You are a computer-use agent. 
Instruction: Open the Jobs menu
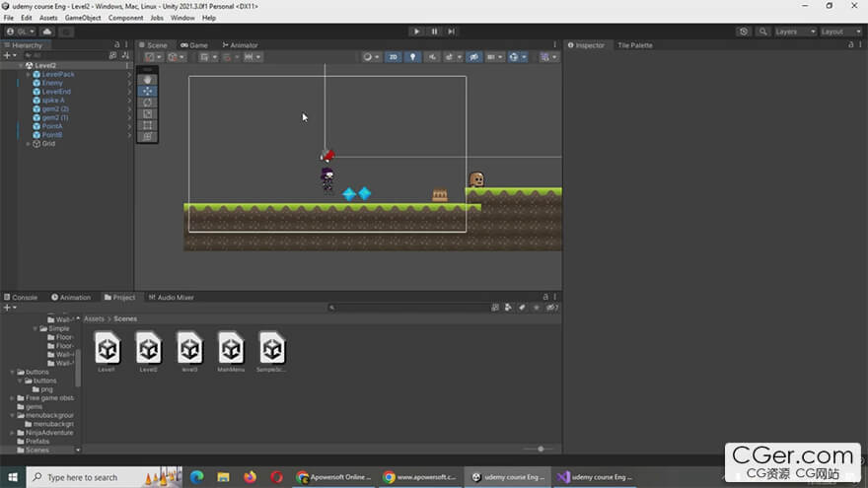pos(157,18)
